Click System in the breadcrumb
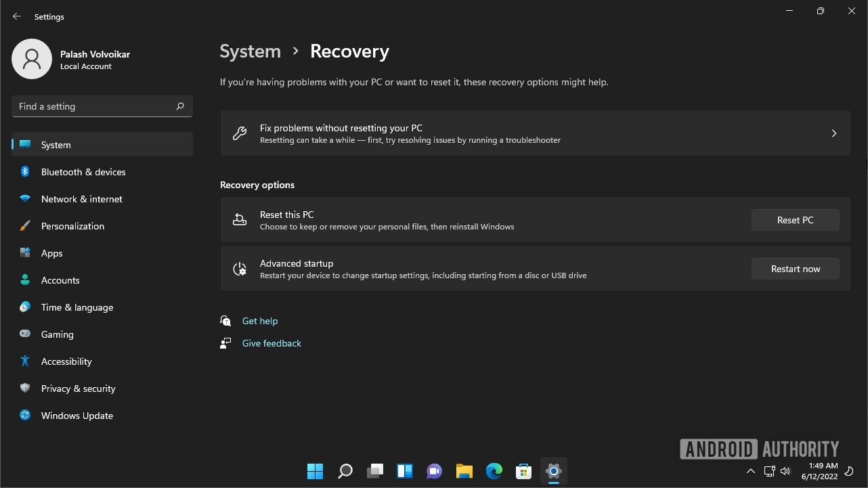This screenshot has height=488, width=868. coord(251,51)
